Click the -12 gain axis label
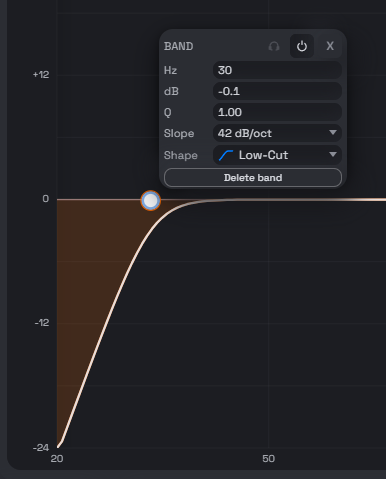The image size is (386, 479). click(42, 323)
